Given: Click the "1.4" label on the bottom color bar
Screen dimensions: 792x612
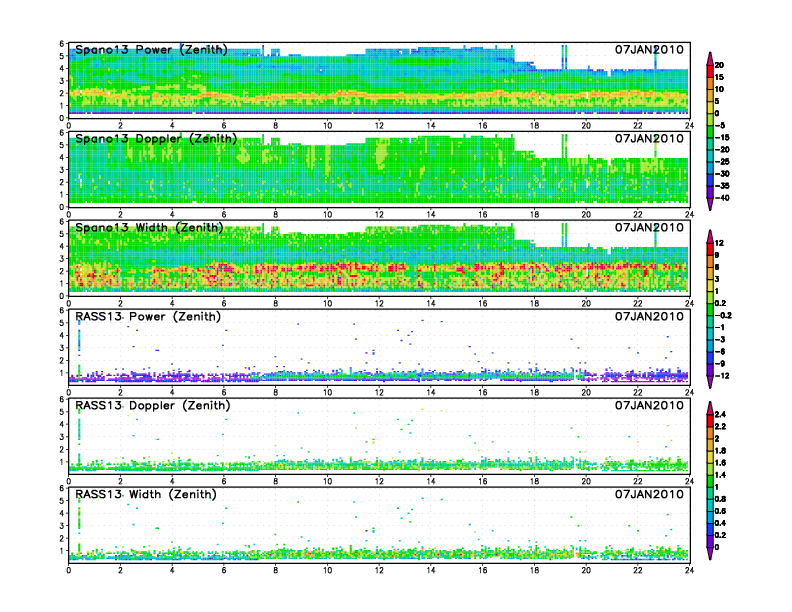Looking at the screenshot, I should click(x=721, y=475).
